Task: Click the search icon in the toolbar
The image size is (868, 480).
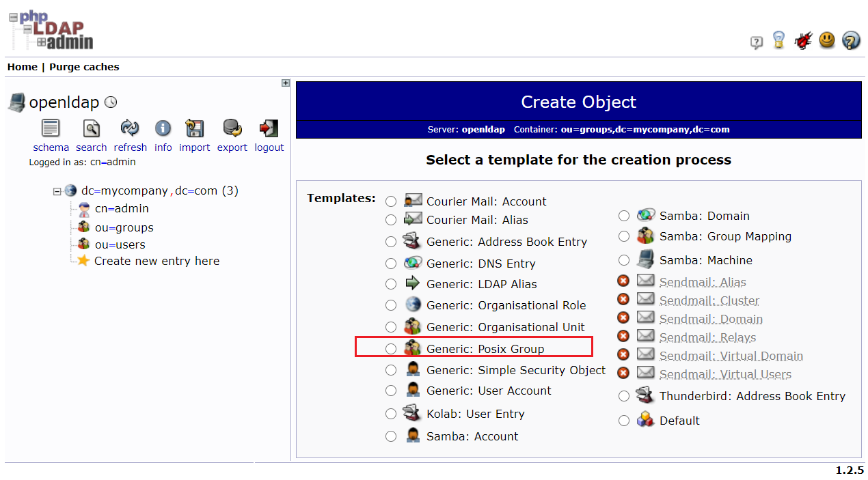Action: tap(91, 130)
